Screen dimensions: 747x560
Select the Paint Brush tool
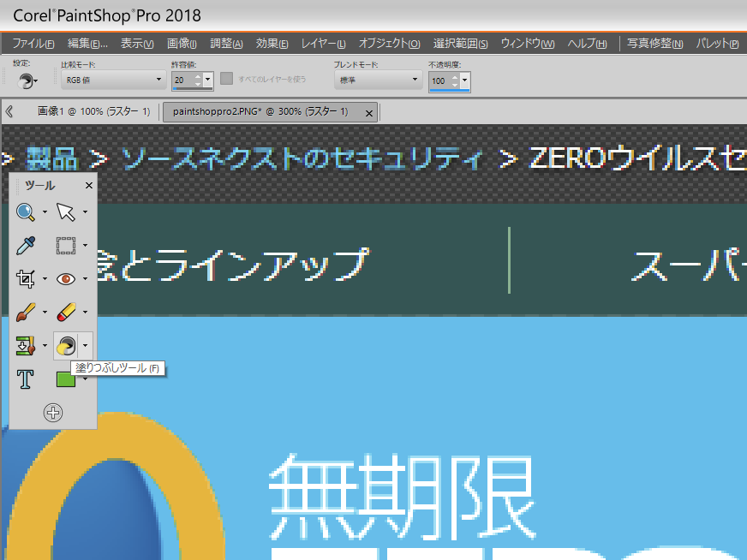tap(26, 312)
